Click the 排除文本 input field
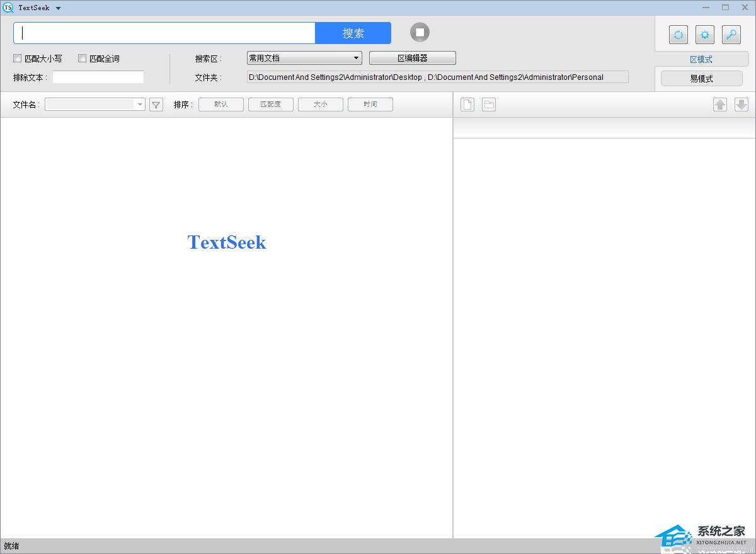 [98, 77]
